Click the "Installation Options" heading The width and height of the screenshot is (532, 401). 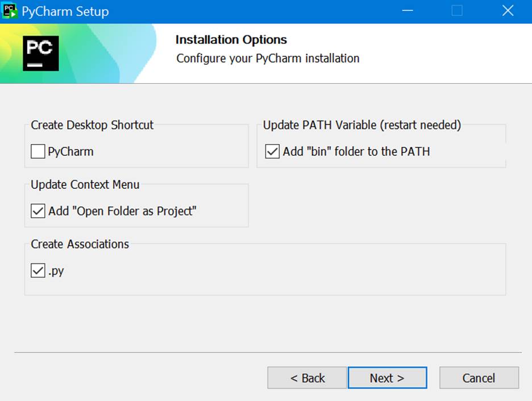pos(231,40)
